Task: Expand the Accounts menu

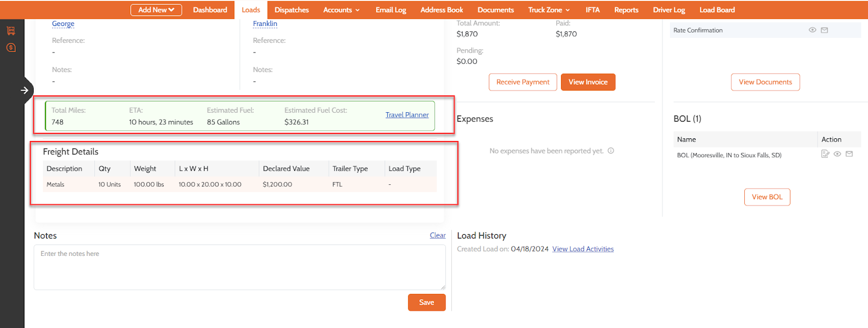Action: coord(341,10)
